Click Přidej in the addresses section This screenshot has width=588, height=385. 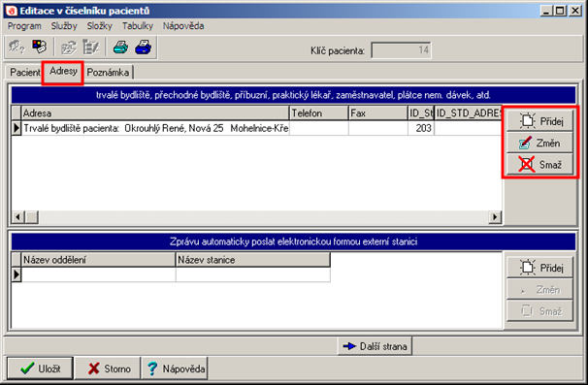540,121
